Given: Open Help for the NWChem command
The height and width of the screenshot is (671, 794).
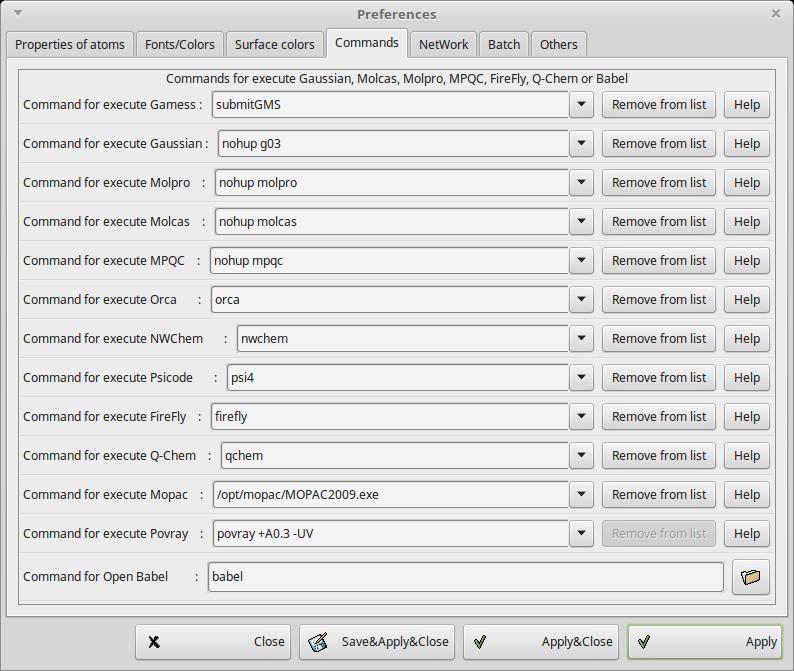Looking at the screenshot, I should [x=747, y=339].
